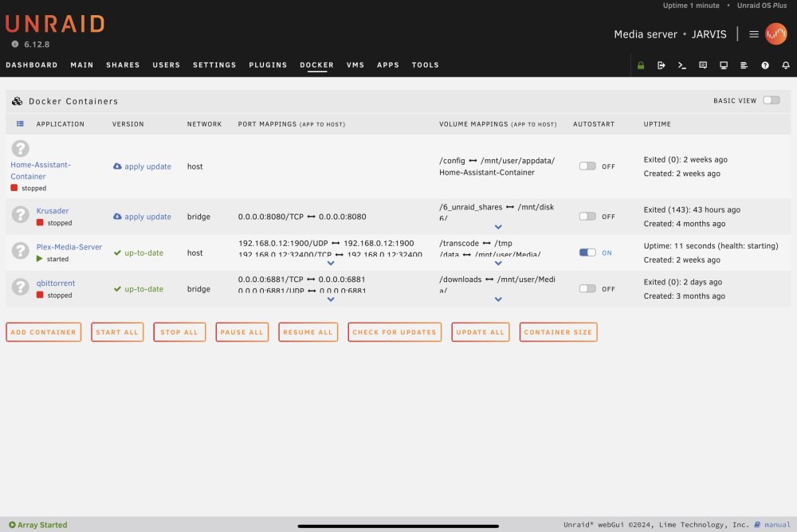
Task: Click the Docker Containers cubes icon
Action: click(18, 101)
